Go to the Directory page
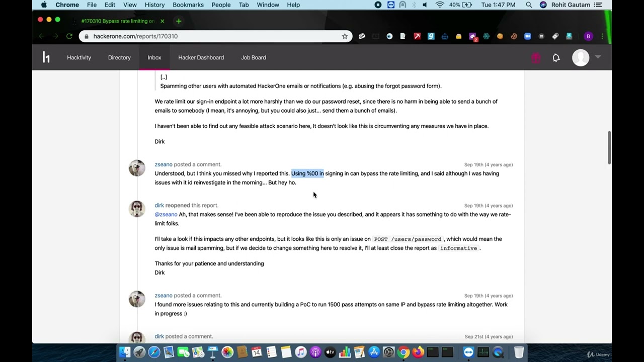The height and width of the screenshot is (362, 644). (119, 57)
